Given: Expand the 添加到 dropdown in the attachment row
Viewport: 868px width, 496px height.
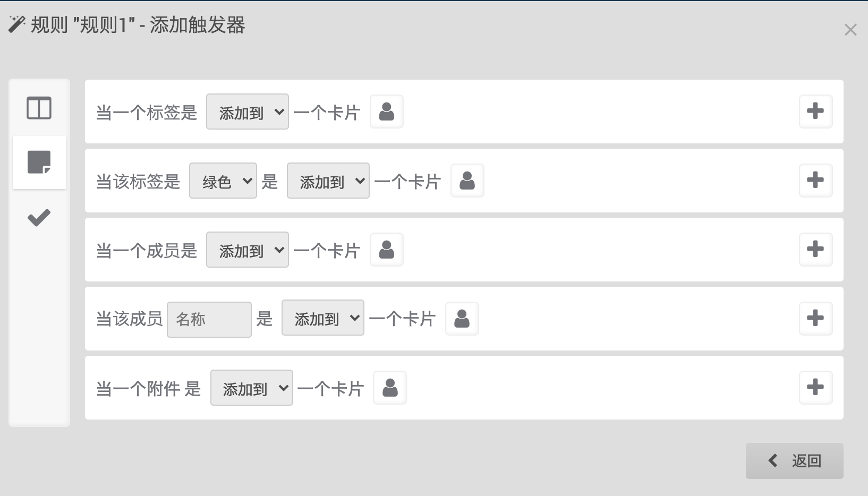Looking at the screenshot, I should click(251, 388).
